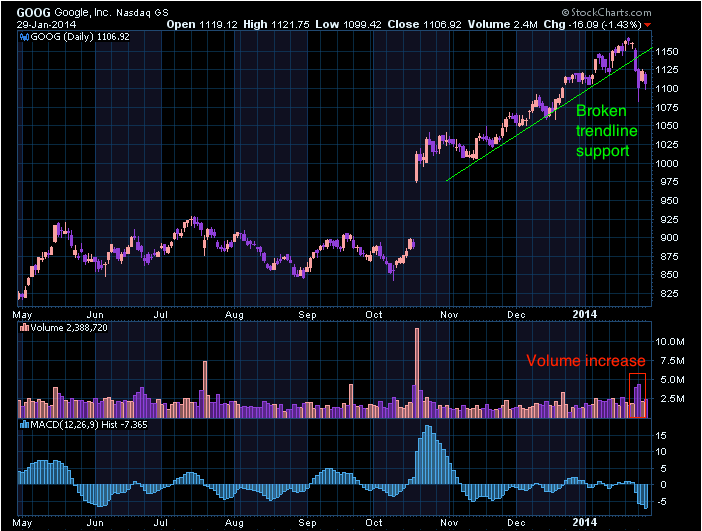Click the 'GOOG (Daily) 1106.92' legend
Image resolution: width=702 pixels, height=531 pixels.
[x=80, y=37]
